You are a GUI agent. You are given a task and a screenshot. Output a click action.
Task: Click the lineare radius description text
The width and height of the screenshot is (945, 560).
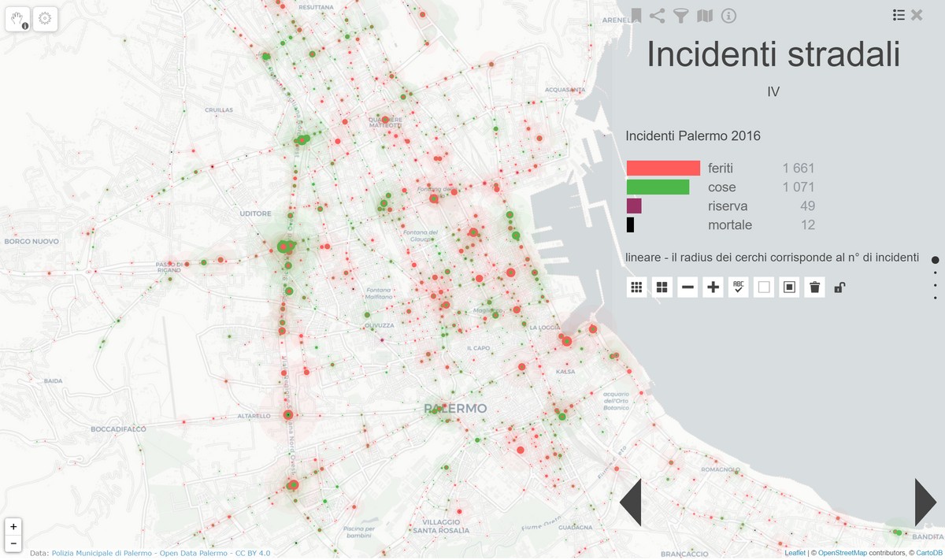(x=772, y=258)
